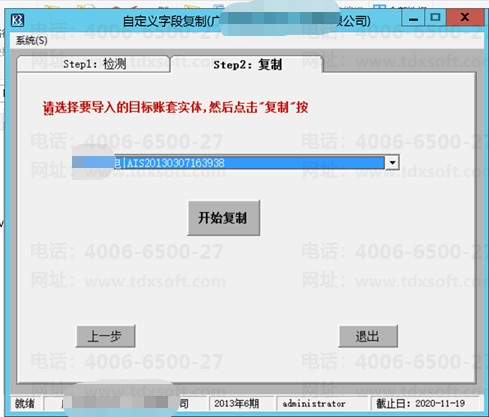Select the Step2: 复制 tab
The image size is (489, 417).
(247, 64)
